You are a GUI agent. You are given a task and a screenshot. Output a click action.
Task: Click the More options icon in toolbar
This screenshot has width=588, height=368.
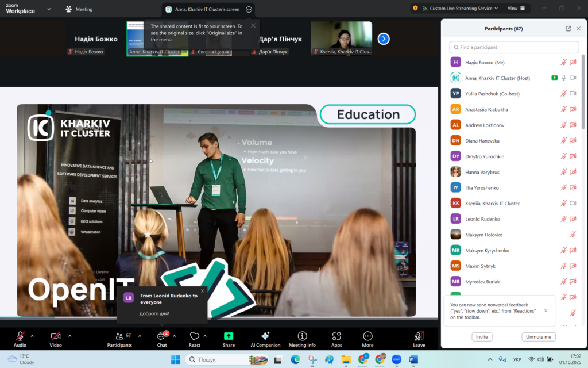click(367, 336)
